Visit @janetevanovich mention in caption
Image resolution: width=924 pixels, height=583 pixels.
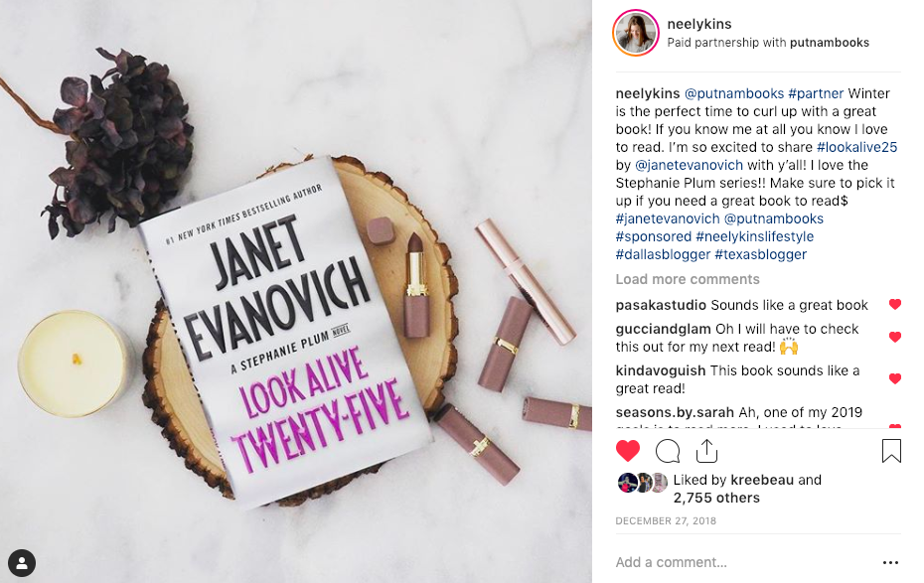(x=689, y=165)
